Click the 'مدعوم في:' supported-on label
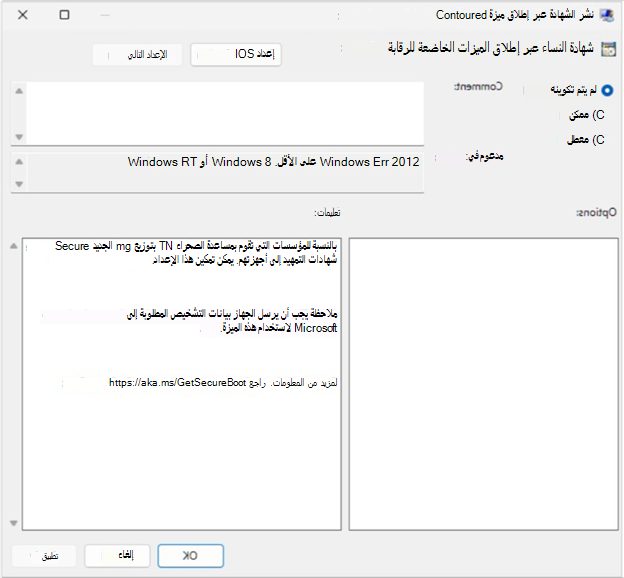 [484, 156]
